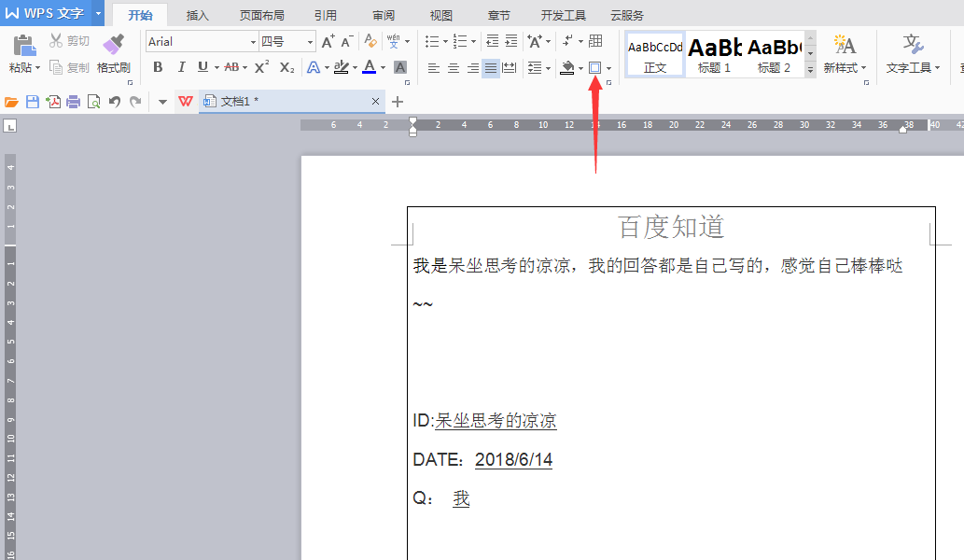Click the red WPS home icon
Viewport: 964px width, 560px height.
pos(186,102)
